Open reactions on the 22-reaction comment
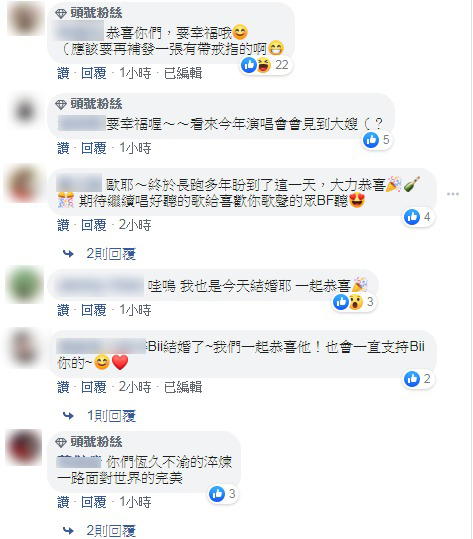The width and height of the screenshot is (473, 539). coord(266,65)
